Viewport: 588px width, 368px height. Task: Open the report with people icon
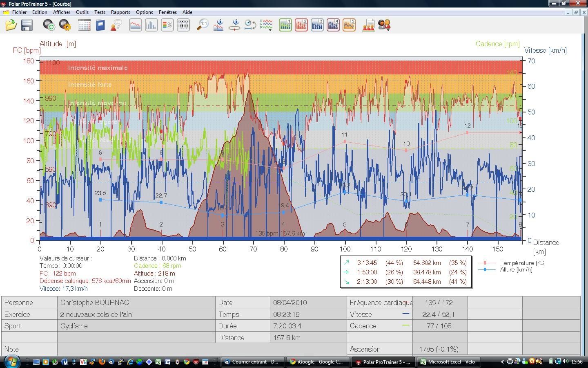(368, 25)
